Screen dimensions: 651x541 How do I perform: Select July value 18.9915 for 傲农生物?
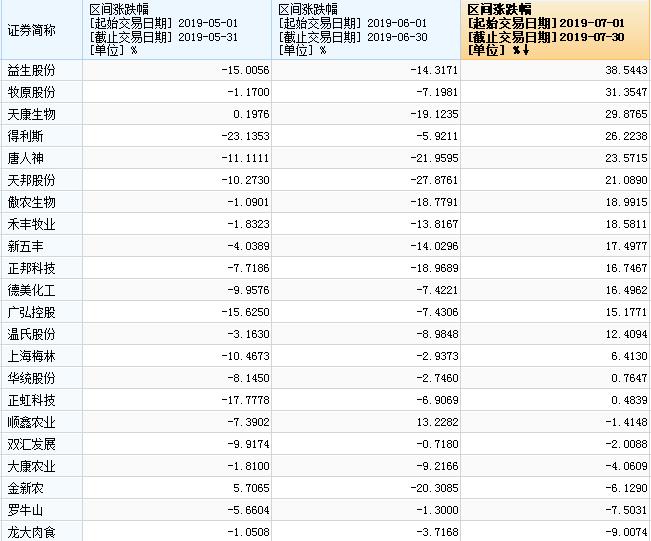coord(626,202)
